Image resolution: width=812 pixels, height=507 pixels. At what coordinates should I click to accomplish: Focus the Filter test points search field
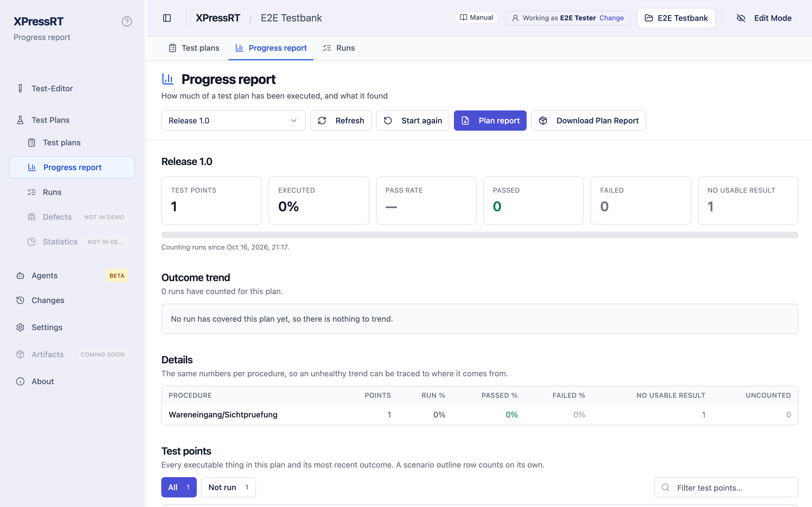pos(726,488)
